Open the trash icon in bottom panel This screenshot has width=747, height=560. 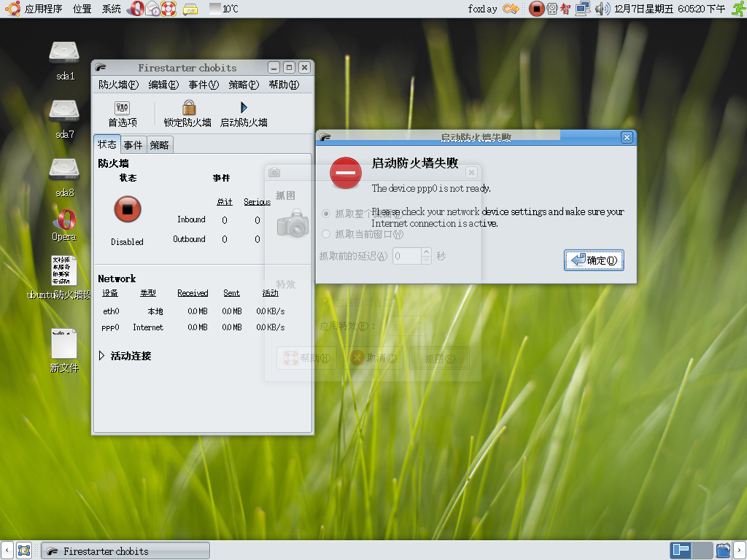pos(723,551)
